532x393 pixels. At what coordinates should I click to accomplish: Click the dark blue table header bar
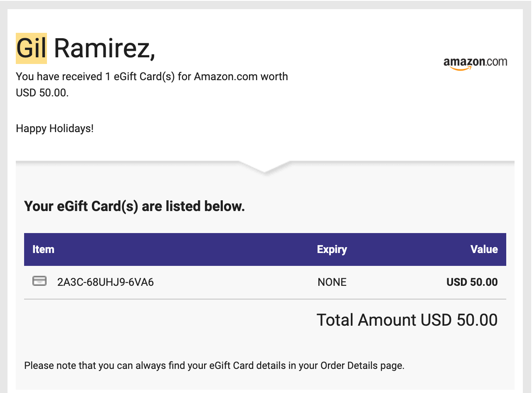[265, 249]
